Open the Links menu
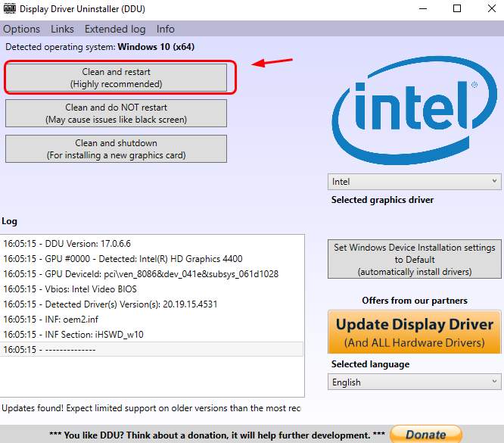This screenshot has height=443, width=504. point(62,29)
